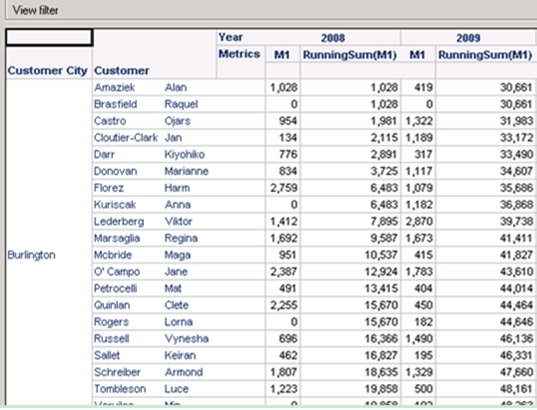The height and width of the screenshot is (410, 537).
Task: Click the 2009 year header
Action: coord(468,38)
